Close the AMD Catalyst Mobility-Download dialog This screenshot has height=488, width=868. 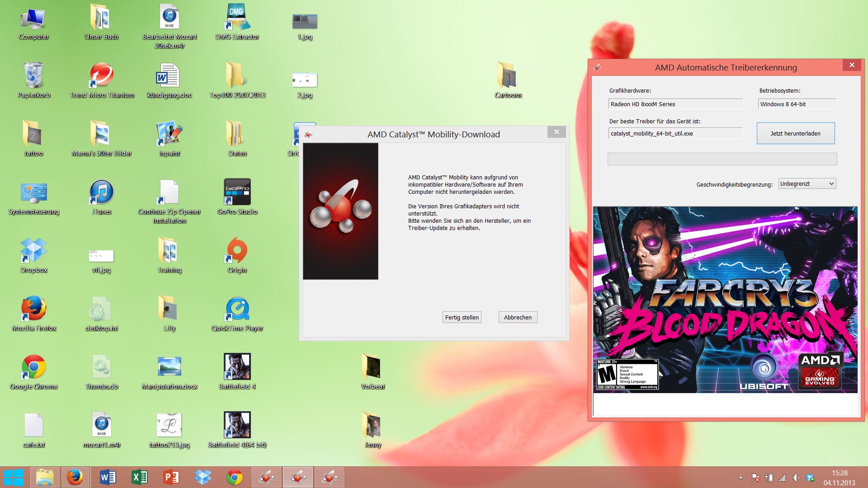click(x=557, y=132)
